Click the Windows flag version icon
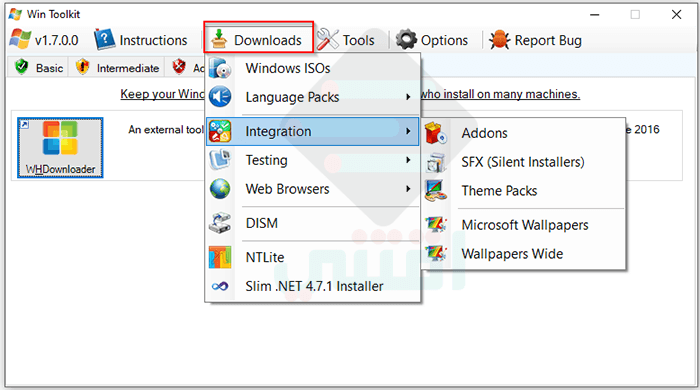 (21, 39)
